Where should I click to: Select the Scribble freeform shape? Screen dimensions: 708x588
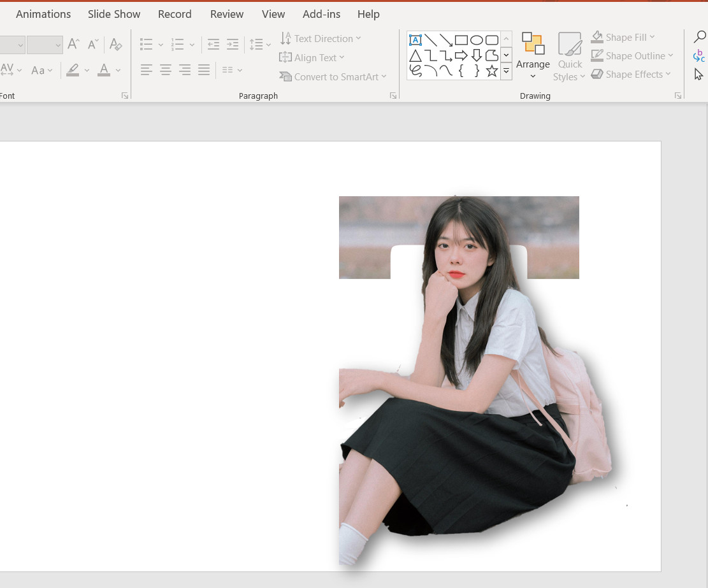415,71
